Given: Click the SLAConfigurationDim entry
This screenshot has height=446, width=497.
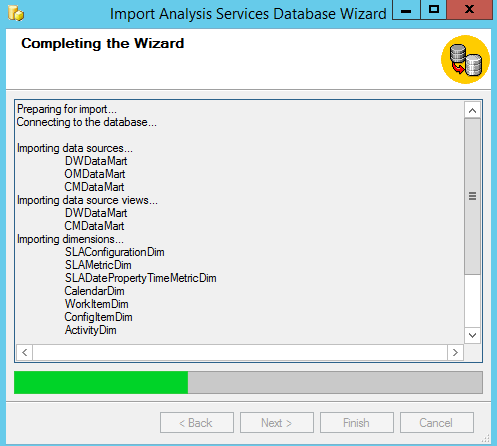Looking at the screenshot, I should coord(115,252).
